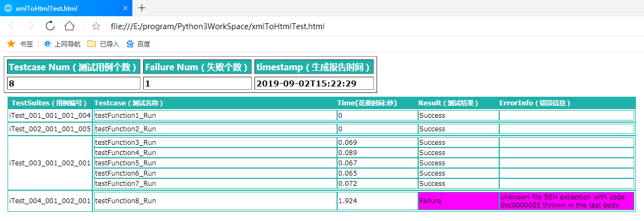Close the xmlToHtmlTest.html tab
644x221 pixels.
click(x=125, y=8)
